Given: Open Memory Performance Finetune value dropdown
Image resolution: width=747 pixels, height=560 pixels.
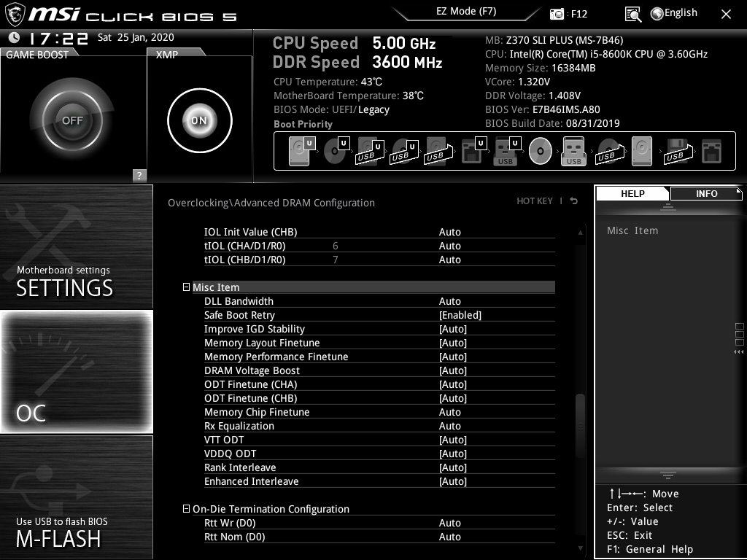Looking at the screenshot, I should coord(453,356).
